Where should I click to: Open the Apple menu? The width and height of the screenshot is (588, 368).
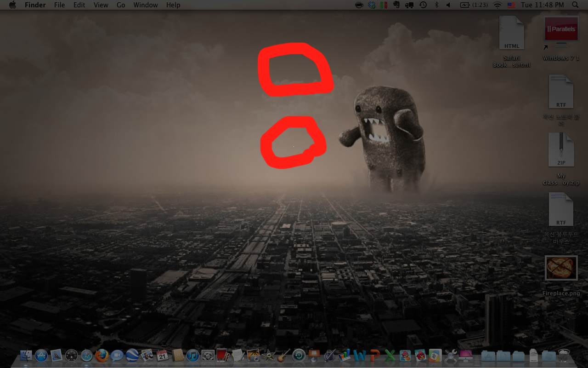point(12,5)
